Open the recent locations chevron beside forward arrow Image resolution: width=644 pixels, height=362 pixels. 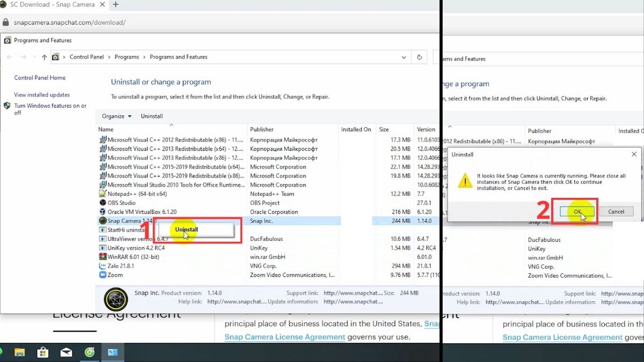pyautogui.click(x=34, y=57)
